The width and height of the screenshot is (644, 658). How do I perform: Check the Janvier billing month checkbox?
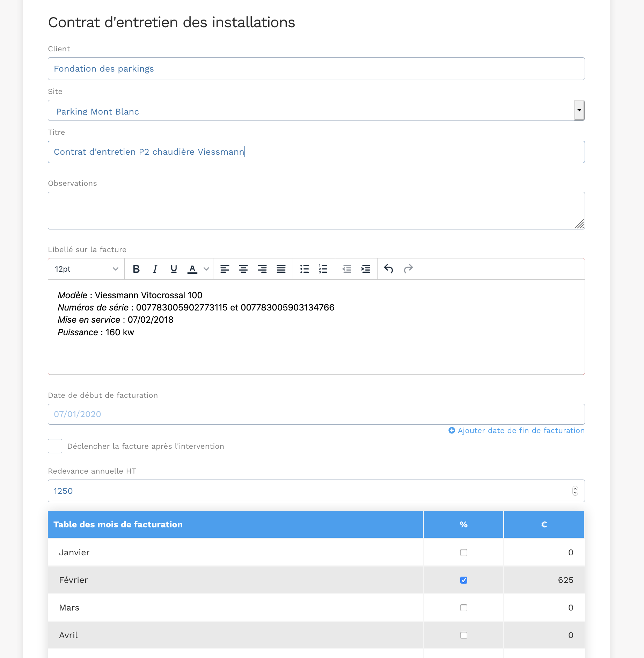click(x=463, y=553)
